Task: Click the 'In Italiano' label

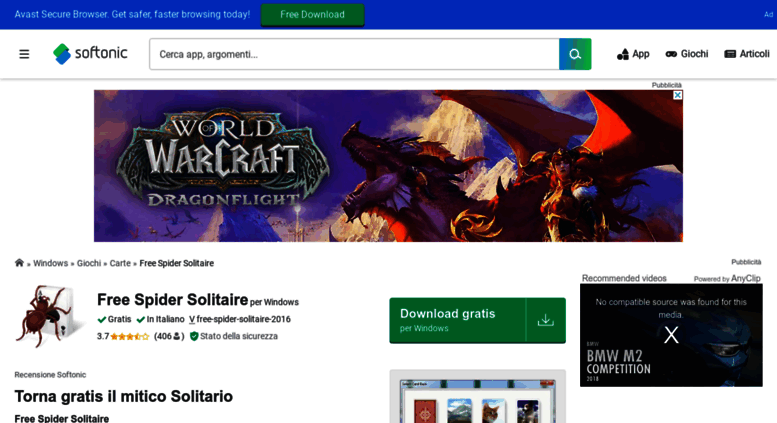Action: pyautogui.click(x=161, y=319)
